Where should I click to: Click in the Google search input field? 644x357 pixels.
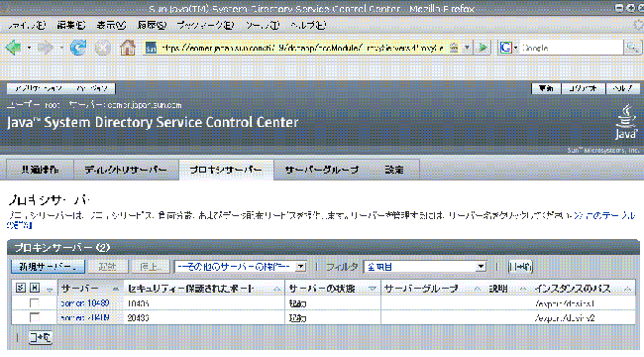click(x=572, y=48)
